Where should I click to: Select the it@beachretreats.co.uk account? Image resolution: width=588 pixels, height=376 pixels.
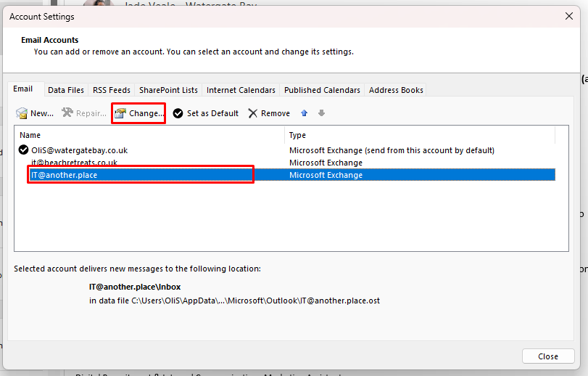coord(74,163)
